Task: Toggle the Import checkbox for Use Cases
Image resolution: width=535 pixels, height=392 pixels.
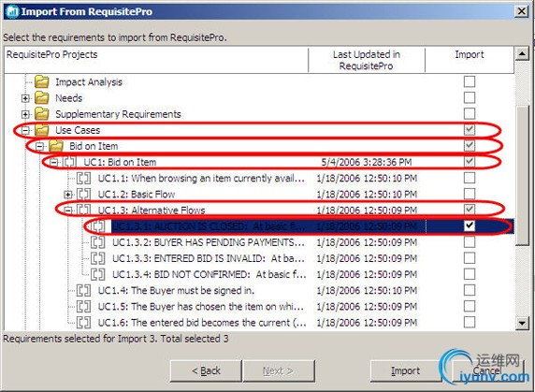Action: click(470, 130)
